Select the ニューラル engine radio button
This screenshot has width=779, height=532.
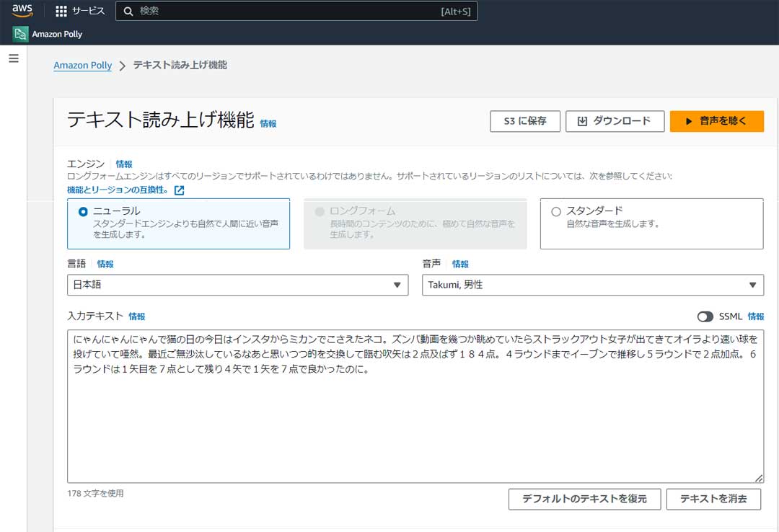[x=83, y=212]
